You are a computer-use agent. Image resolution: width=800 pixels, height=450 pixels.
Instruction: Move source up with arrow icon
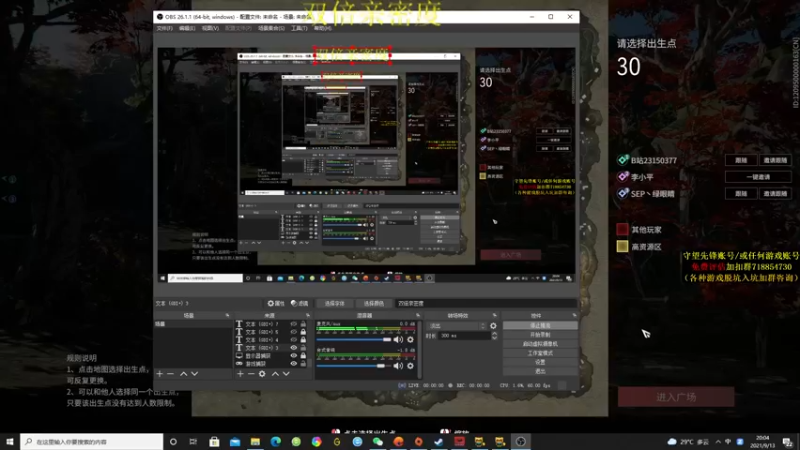[x=275, y=374]
